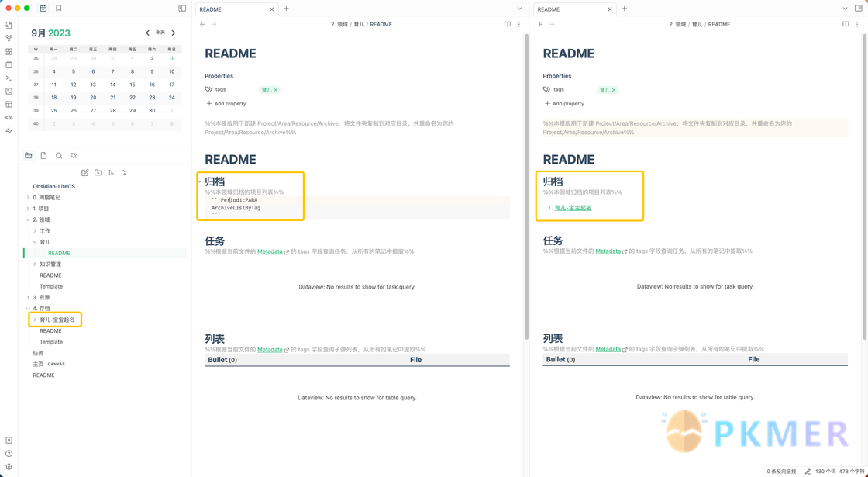
Task: Click the template layout ribbon icon
Action: click(x=9, y=104)
